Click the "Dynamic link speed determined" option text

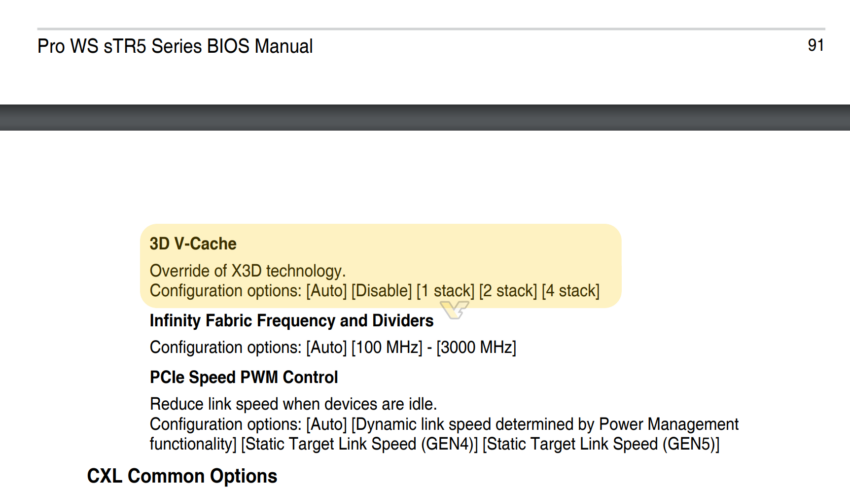click(x=450, y=424)
